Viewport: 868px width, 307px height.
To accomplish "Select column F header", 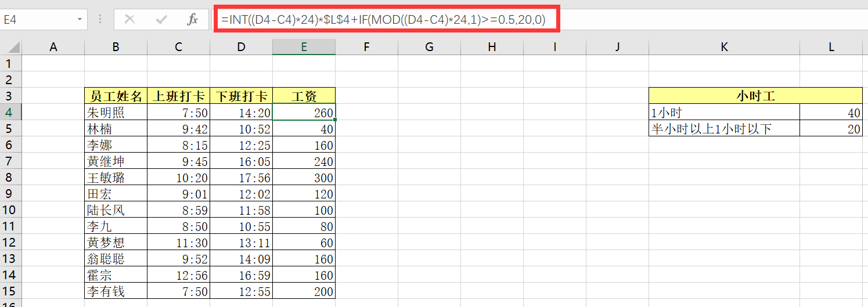I will 367,47.
